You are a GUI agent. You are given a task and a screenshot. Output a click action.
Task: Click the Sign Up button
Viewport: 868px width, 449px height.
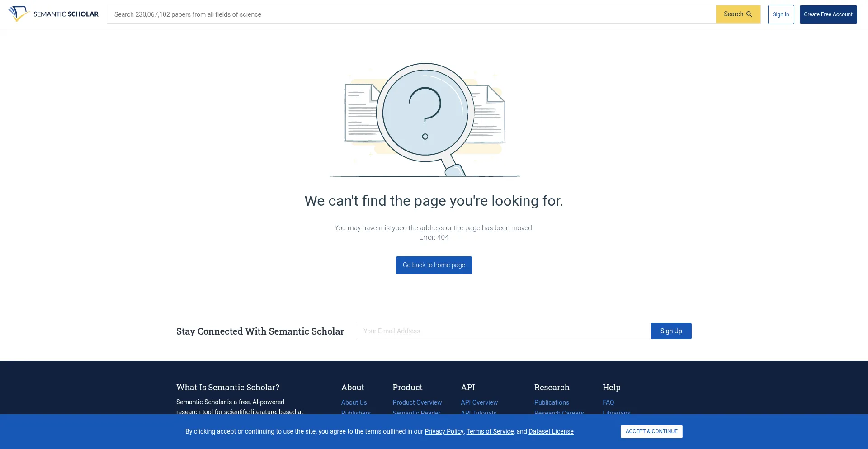pos(671,331)
